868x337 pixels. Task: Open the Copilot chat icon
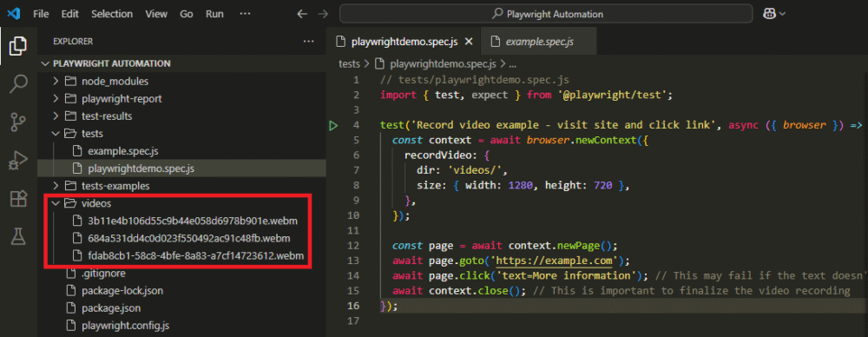pos(769,14)
